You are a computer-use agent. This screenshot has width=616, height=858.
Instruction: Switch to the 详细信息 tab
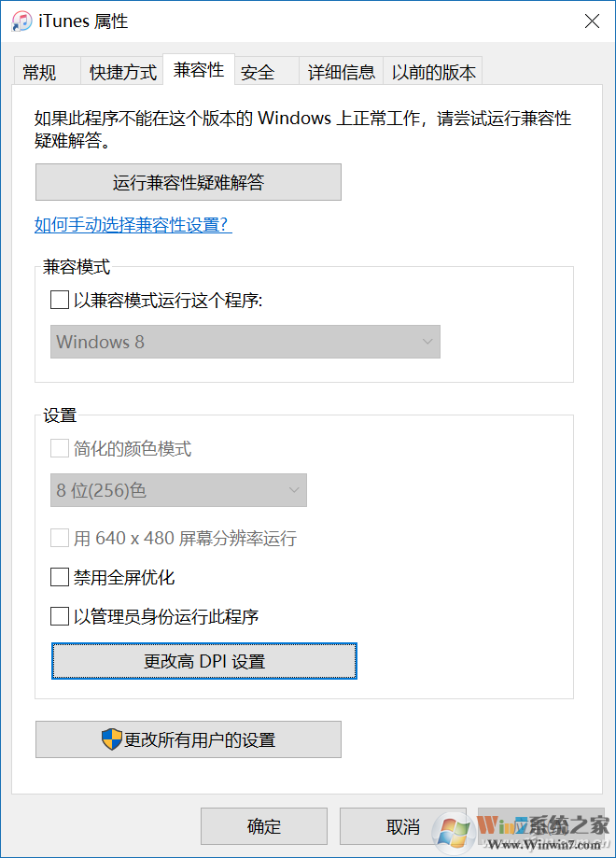click(341, 71)
